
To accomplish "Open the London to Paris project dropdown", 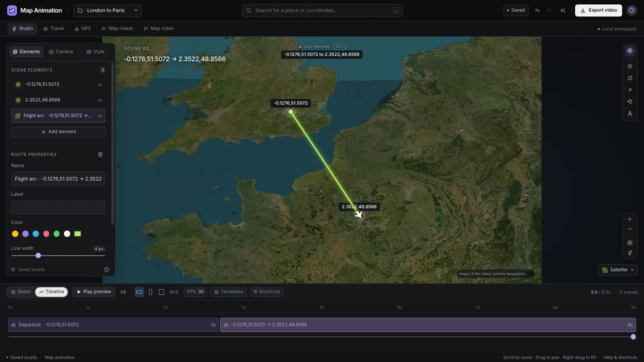I will click(x=107, y=10).
